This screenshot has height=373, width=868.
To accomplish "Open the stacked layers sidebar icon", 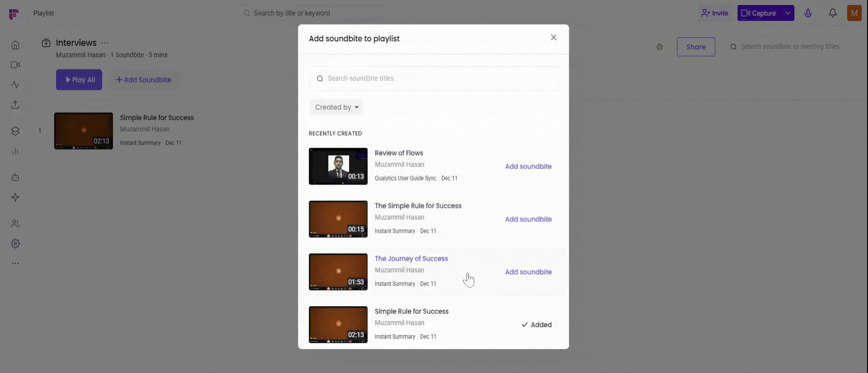I will pos(15,131).
